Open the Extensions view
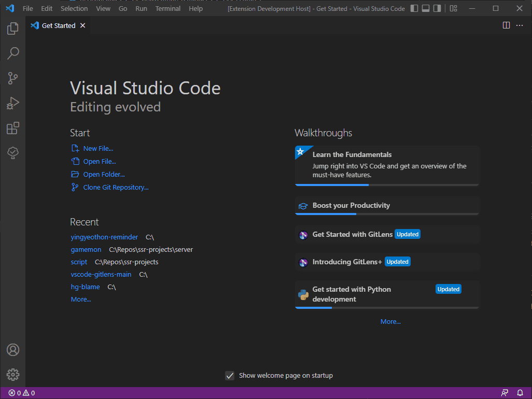The image size is (532, 399). [x=12, y=128]
